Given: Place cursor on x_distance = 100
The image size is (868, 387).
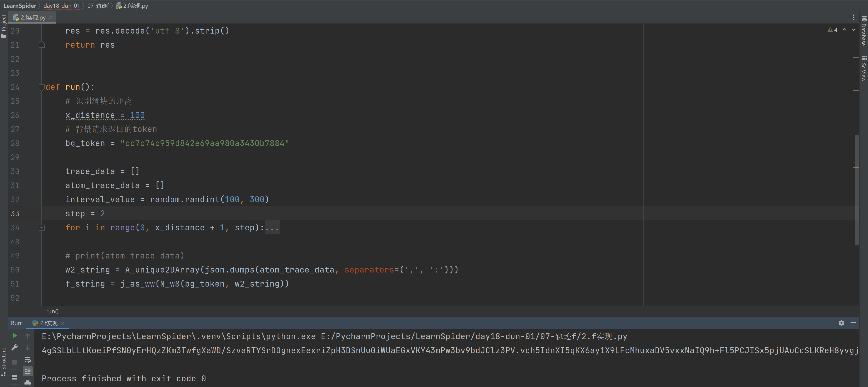Looking at the screenshot, I should click(x=105, y=115).
